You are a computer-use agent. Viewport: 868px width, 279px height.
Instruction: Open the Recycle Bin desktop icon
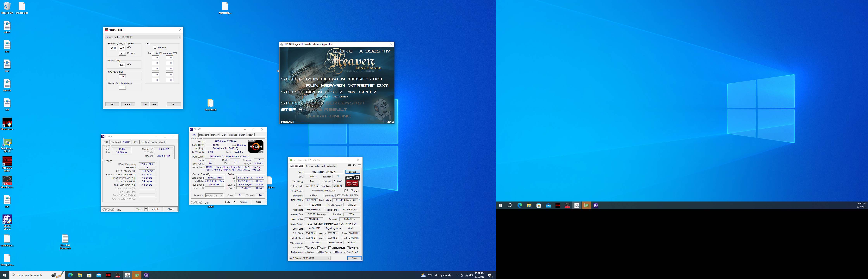pyautogui.click(x=7, y=8)
